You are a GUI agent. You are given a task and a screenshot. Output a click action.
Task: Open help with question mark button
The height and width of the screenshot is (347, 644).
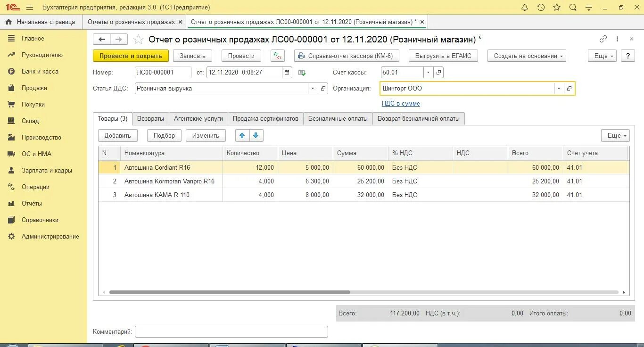pyautogui.click(x=627, y=56)
